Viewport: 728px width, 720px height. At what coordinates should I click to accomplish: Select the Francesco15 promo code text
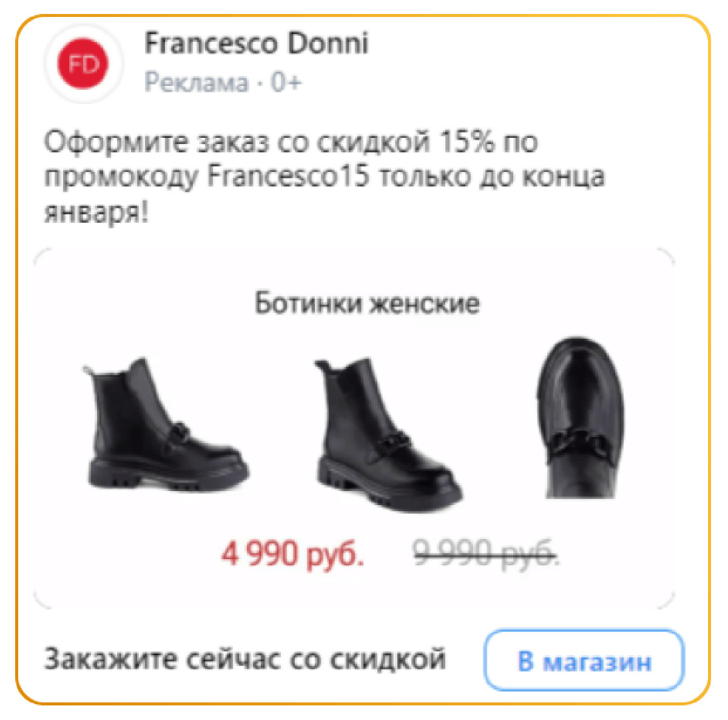[x=288, y=177]
